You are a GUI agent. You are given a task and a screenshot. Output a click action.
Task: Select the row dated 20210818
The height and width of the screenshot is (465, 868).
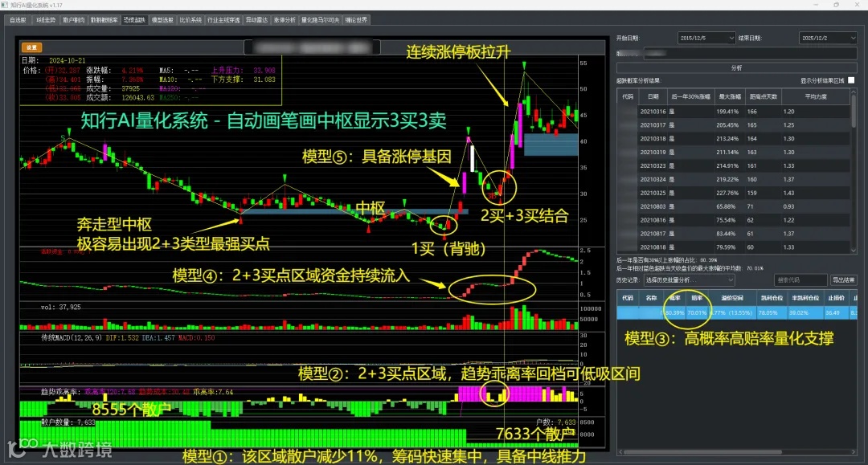coord(734,247)
